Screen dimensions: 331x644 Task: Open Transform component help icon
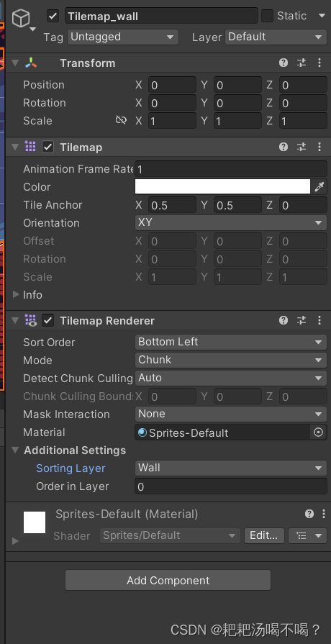point(284,63)
